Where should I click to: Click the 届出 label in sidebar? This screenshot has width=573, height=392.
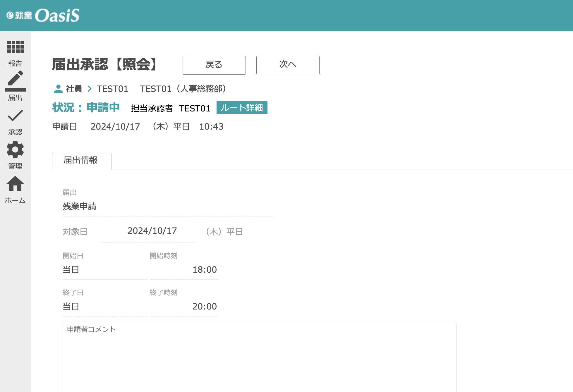tap(15, 98)
